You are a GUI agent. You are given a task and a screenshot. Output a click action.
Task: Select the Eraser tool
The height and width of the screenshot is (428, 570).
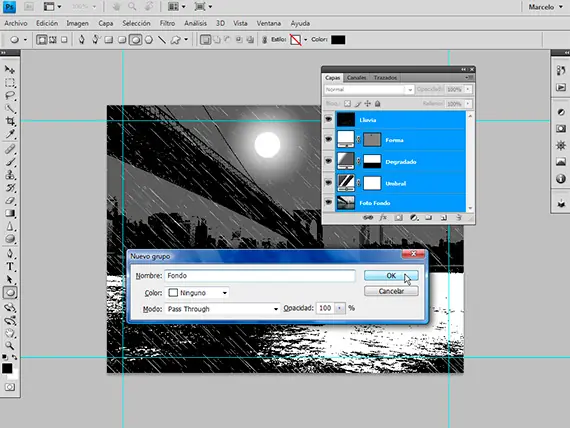click(10, 200)
